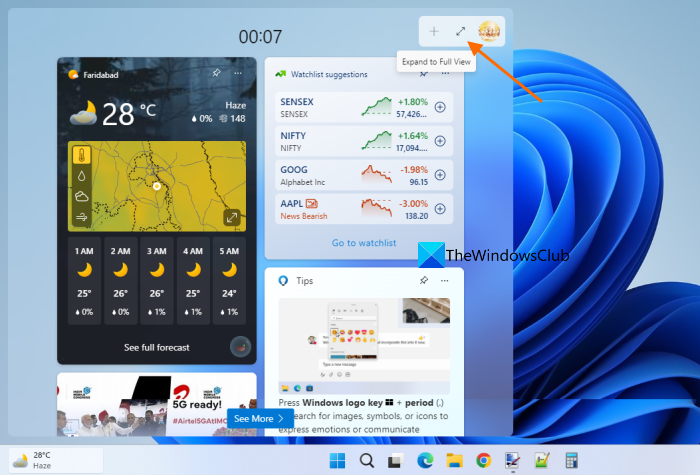Click the Add widgets plus button

click(433, 31)
